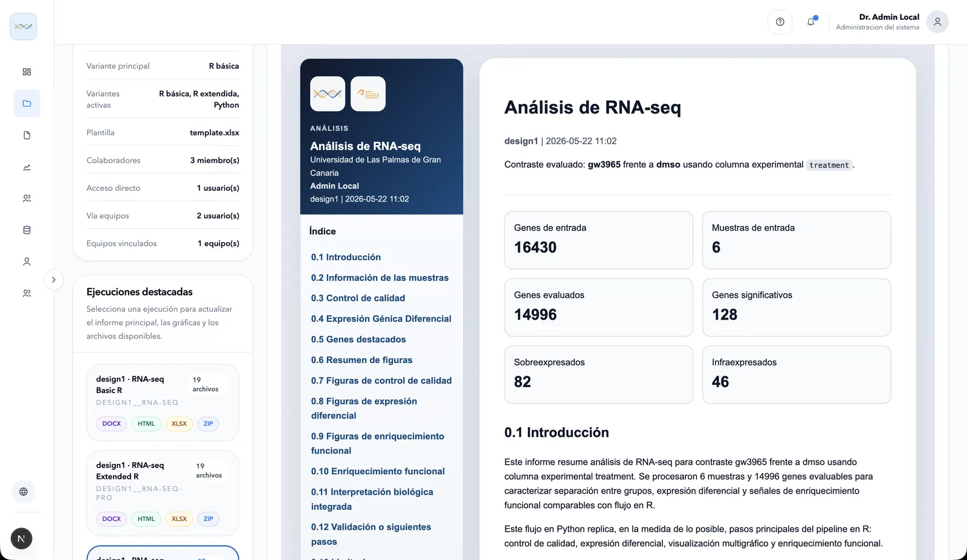Go to 0.3 Control de calidad
Viewport: 967px width, 560px height.
(x=358, y=298)
